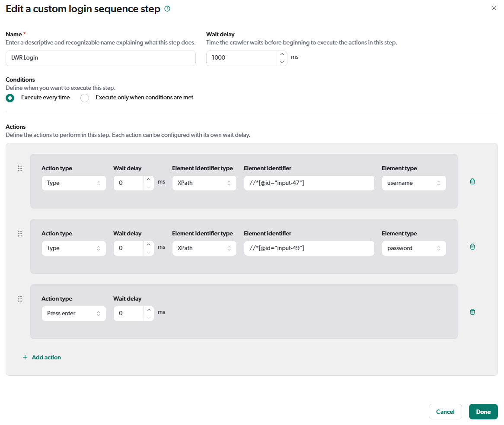Viewport: 504px width, 425px height.
Task: Open the password Element type dropdown
Action: pos(414,248)
